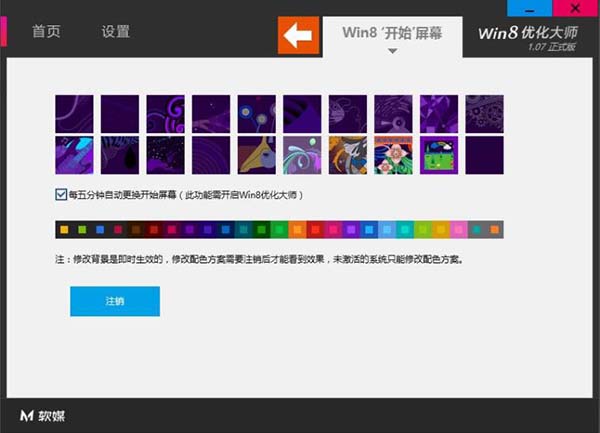Choose the concentric circles background thumbnail
Image resolution: width=600 pixels, height=433 pixels.
click(x=211, y=155)
